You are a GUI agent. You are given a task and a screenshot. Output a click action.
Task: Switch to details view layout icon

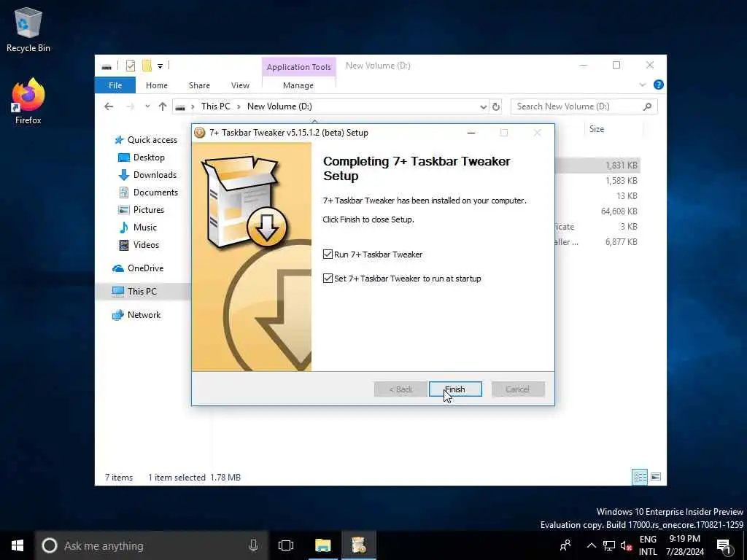640,477
